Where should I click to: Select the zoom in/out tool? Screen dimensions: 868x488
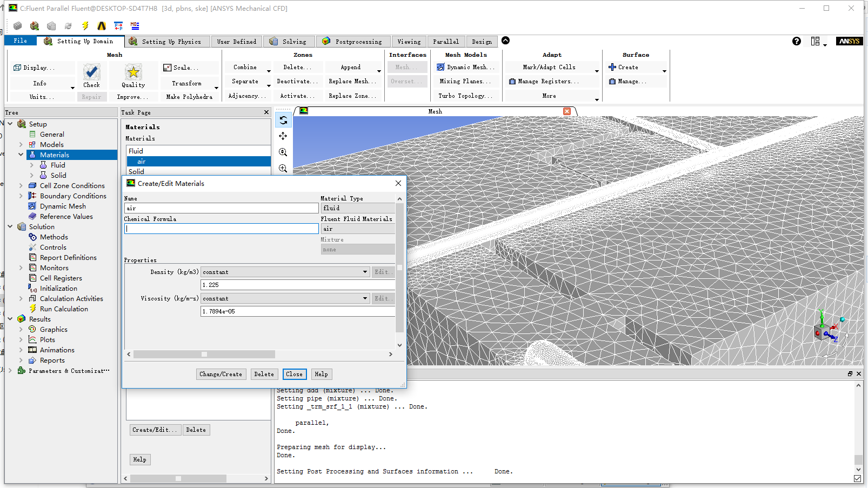click(283, 152)
